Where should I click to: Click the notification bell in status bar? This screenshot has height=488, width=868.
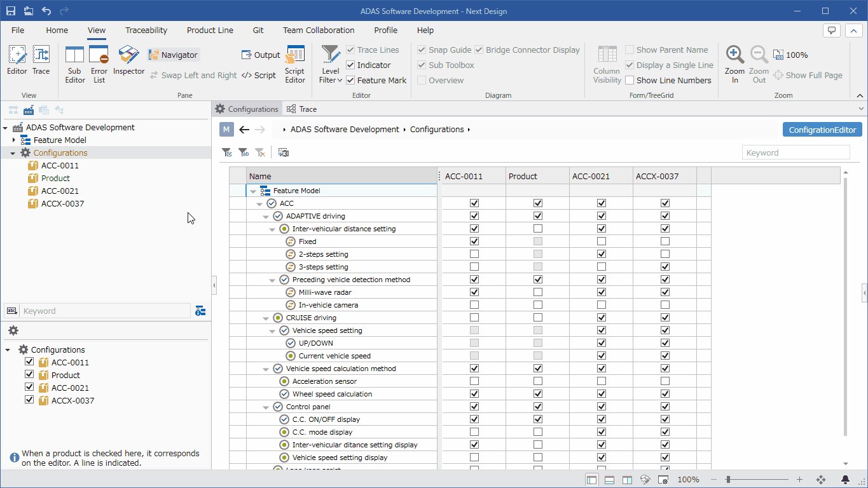(846, 480)
